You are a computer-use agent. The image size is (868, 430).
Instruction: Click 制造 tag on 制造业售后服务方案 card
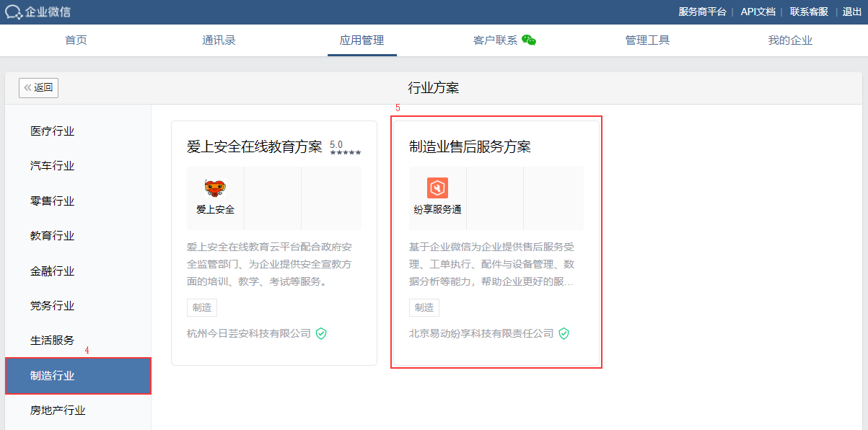tap(424, 307)
